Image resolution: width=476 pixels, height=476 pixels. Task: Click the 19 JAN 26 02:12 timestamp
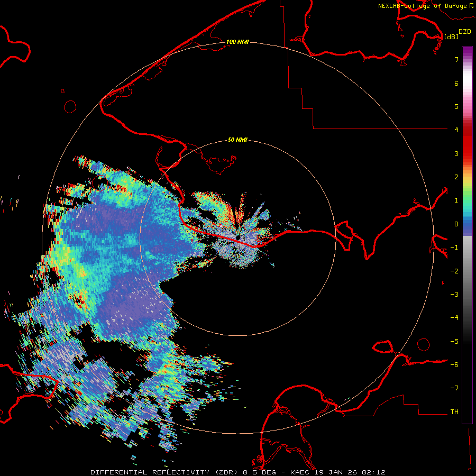350,472
